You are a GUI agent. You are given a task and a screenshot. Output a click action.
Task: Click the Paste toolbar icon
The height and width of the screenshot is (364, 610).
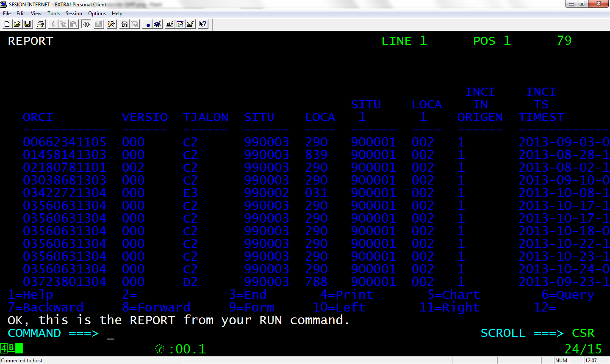point(72,24)
